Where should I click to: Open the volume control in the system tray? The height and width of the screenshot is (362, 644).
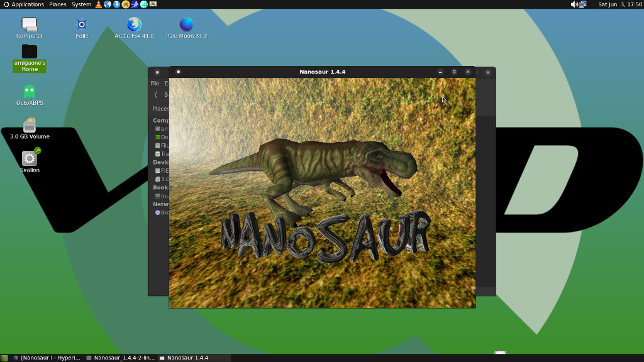574,4
